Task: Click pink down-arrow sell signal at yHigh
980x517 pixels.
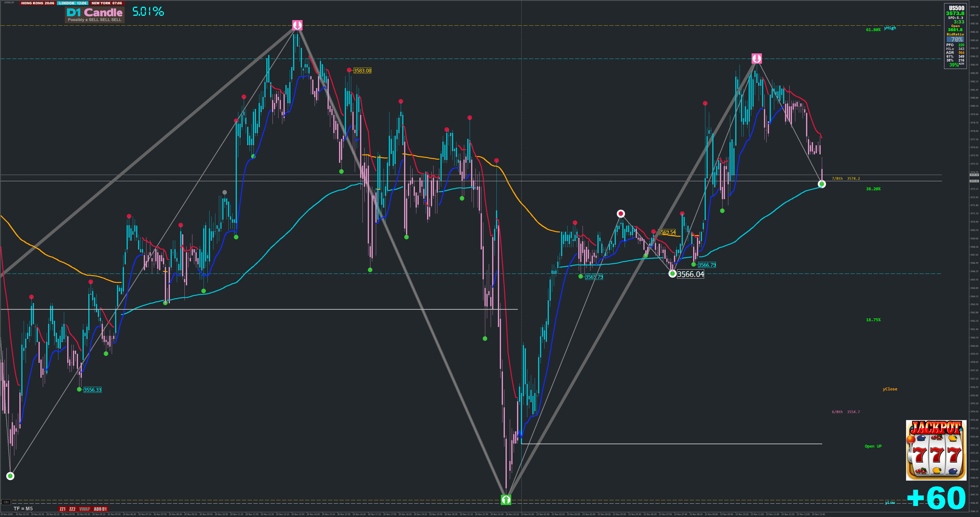Action: tap(297, 25)
